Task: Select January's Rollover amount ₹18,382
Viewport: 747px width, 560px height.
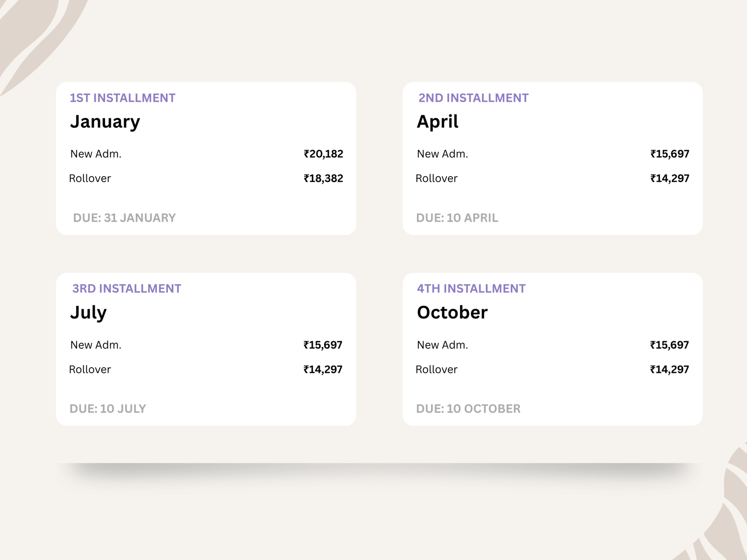Action: tap(323, 178)
